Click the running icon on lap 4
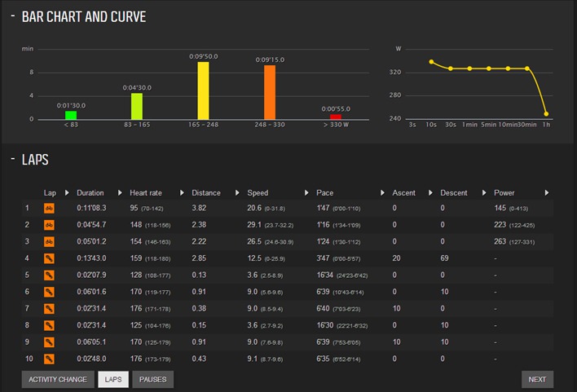Screen dimensions: 577x392 (x=49, y=258)
